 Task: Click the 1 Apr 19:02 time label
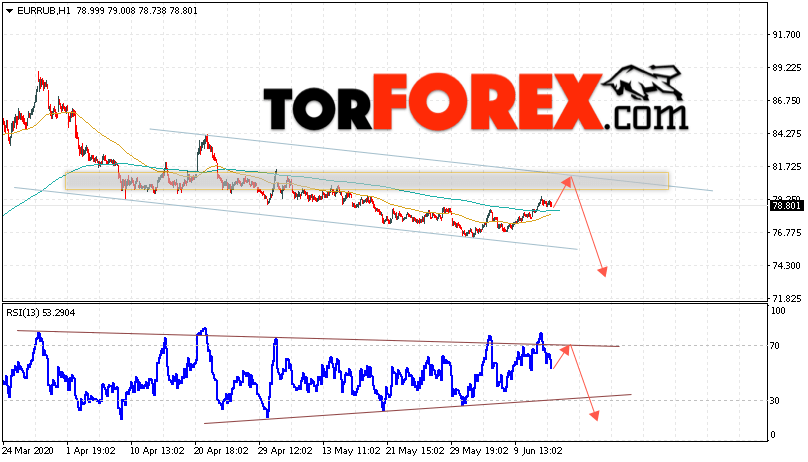pyautogui.click(x=91, y=451)
